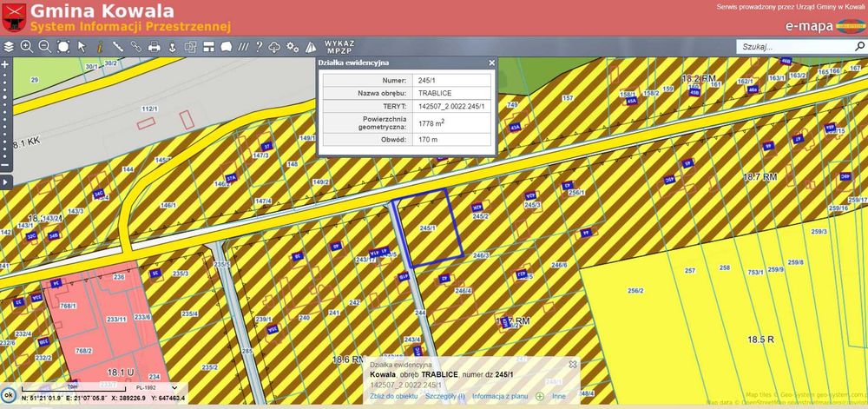Screen dimensions: 868x409
Task: Click parcel label 244 on the road
Action: (x=420, y=313)
